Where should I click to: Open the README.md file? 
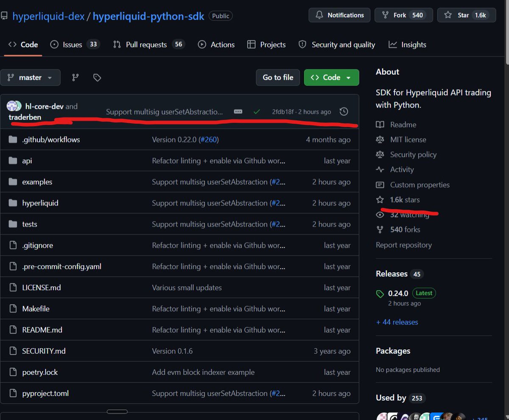[42, 330]
